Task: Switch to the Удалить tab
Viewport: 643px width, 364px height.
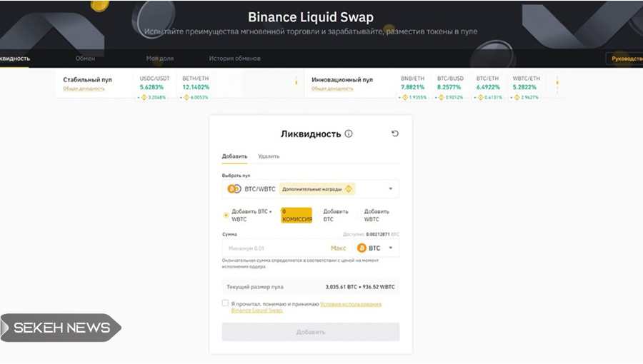Action: pyautogui.click(x=269, y=156)
